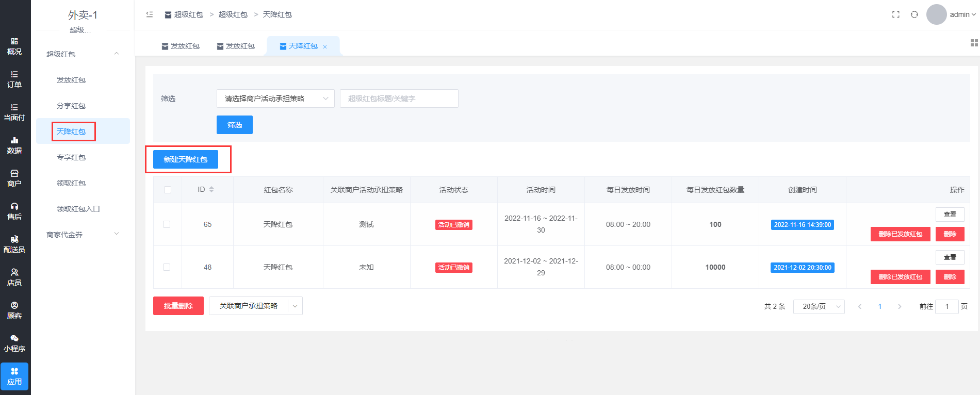980x395 pixels.
Task: Open the 数据 data sidebar icon
Action: point(14,145)
